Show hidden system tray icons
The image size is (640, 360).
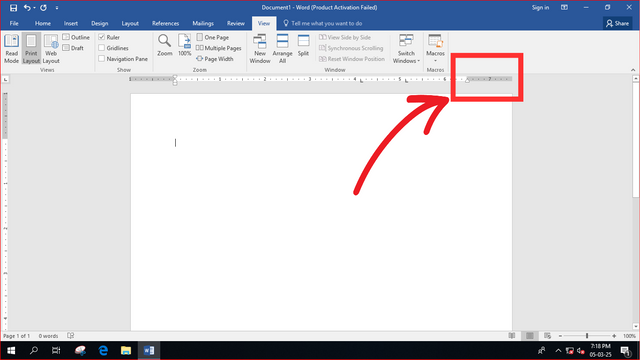[x=558, y=351]
